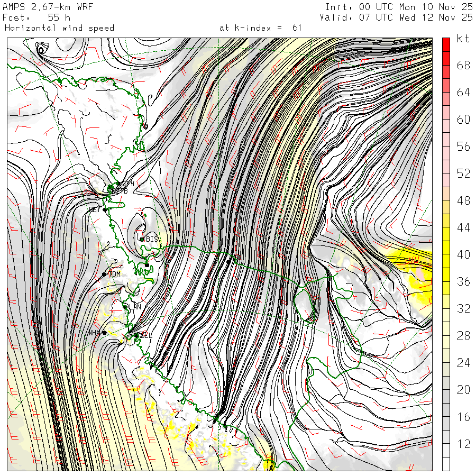Click the 12 label on the wind scale

coord(463,444)
